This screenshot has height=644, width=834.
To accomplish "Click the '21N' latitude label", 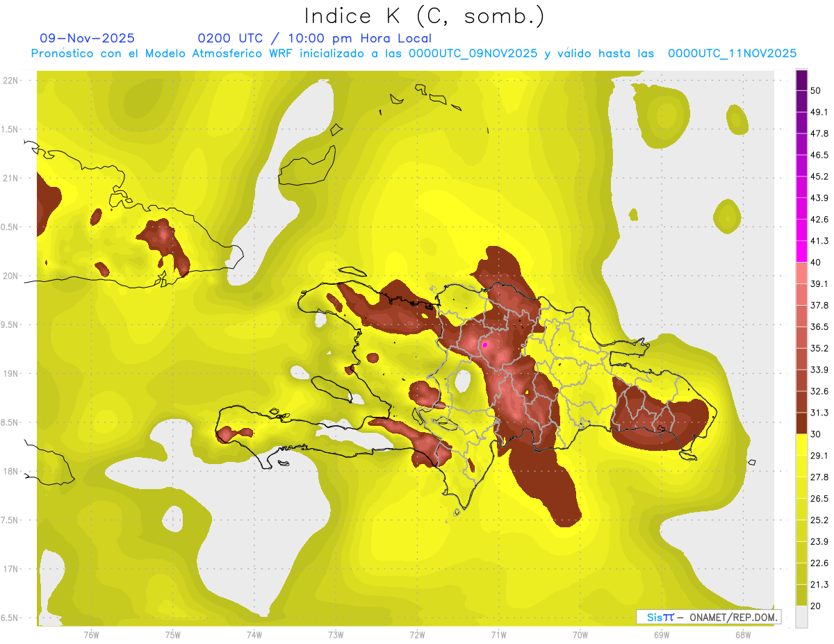I will (x=10, y=178).
